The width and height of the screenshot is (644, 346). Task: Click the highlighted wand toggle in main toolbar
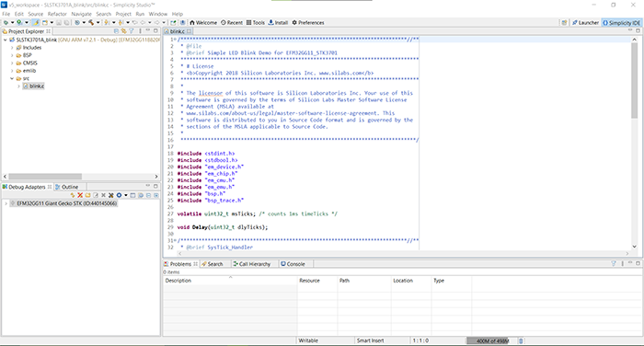pos(36,23)
